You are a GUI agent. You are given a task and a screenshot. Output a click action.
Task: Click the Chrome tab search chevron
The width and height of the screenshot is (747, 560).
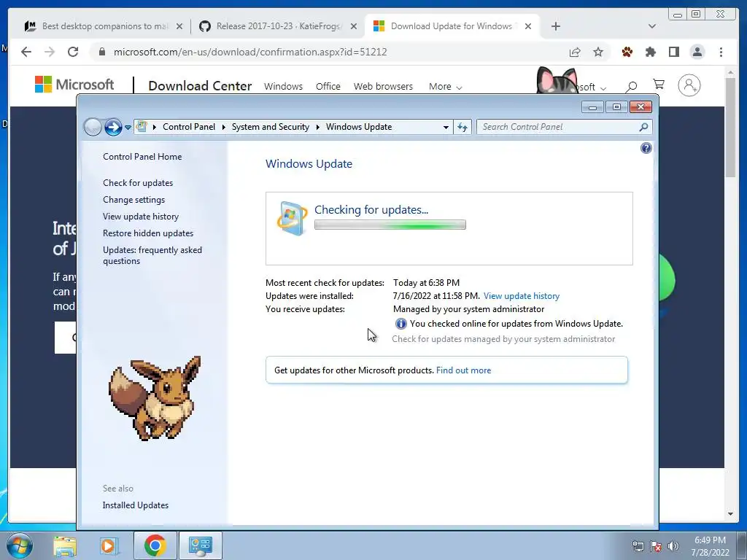651,26
